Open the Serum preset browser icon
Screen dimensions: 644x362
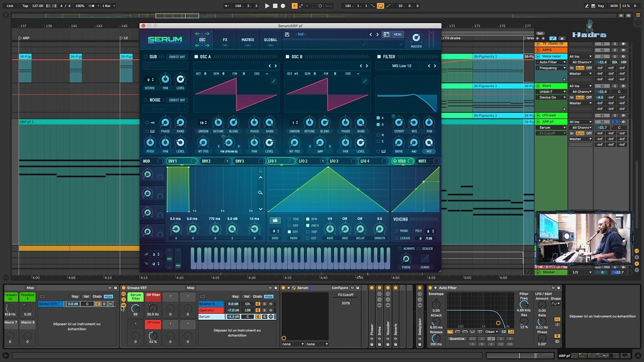(386, 34)
